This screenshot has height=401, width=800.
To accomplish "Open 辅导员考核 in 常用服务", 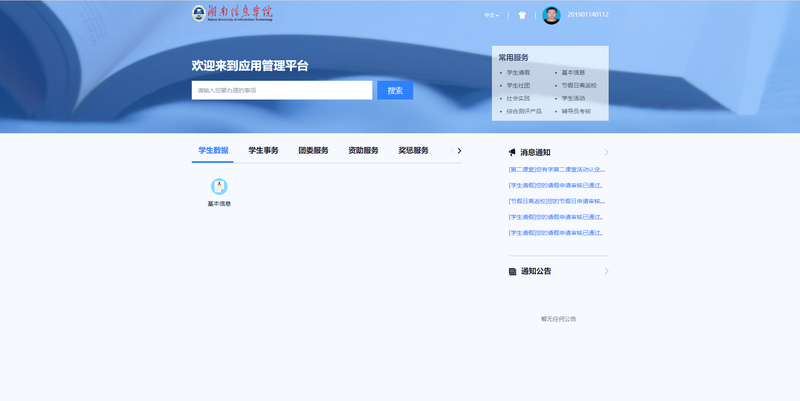I will pyautogui.click(x=576, y=111).
